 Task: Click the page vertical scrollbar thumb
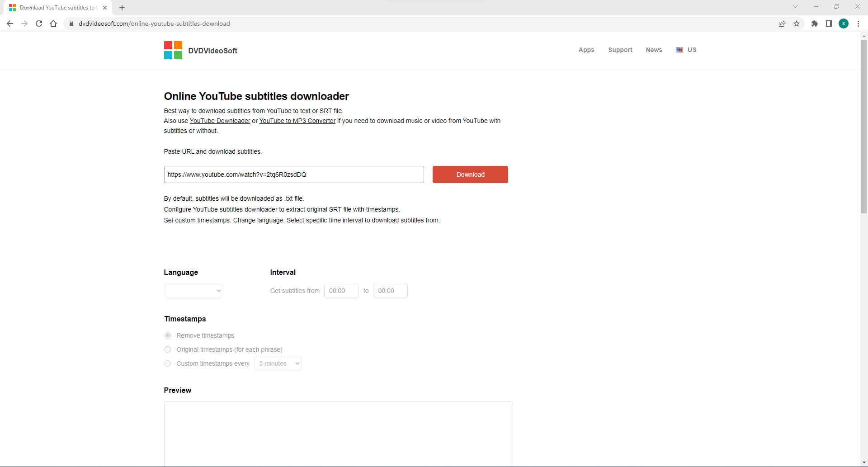864,127
